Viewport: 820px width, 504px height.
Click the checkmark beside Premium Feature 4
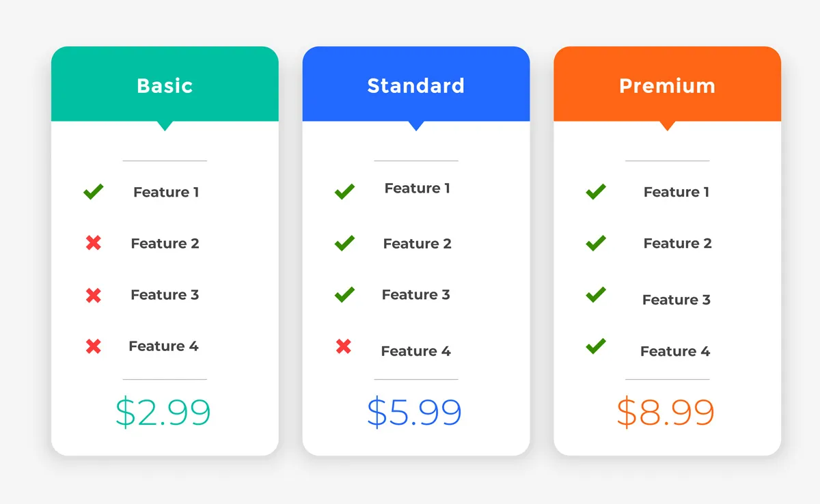(x=596, y=346)
